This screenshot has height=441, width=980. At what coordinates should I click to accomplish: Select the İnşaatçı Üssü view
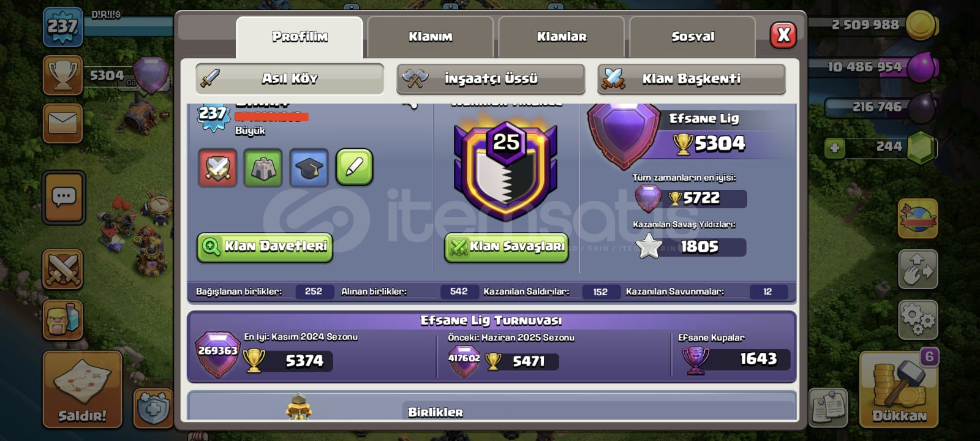491,79
